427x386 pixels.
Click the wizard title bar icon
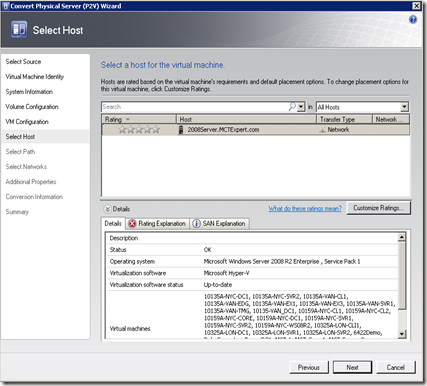click(x=5, y=6)
